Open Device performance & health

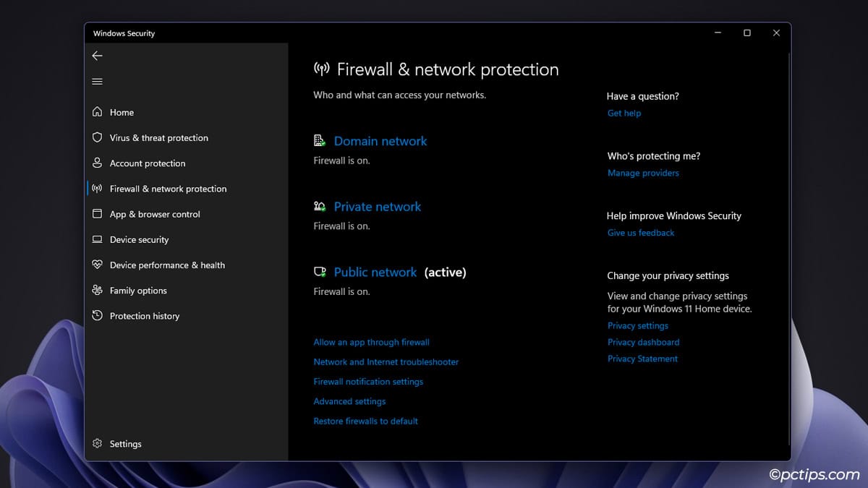[x=167, y=265]
